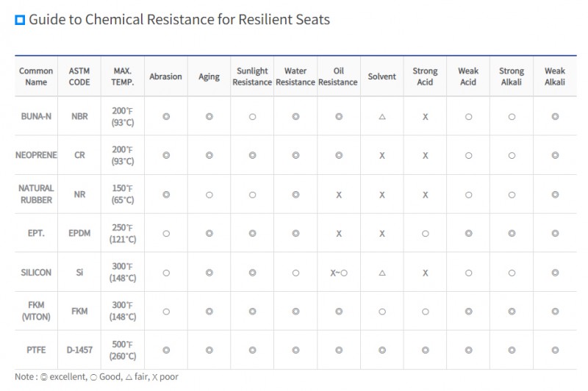Click the X mark in BUNA-N Strong Acid cell

coord(425,116)
